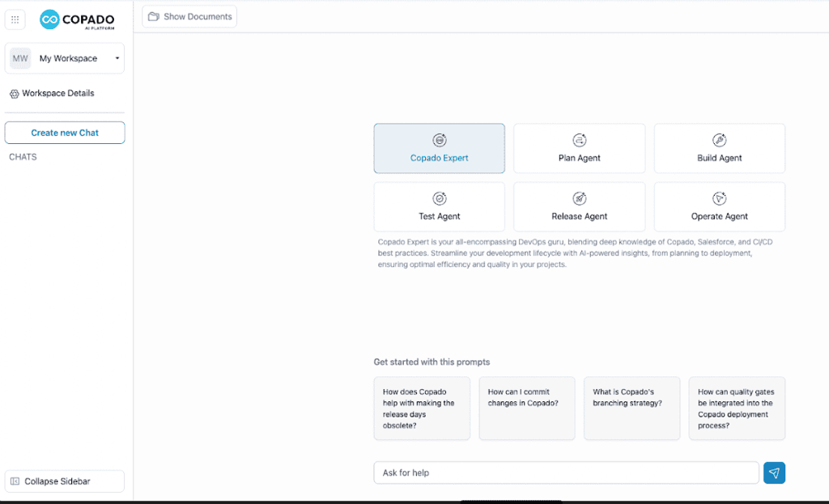Select the Operate Agent card
Viewport: 829px width, 504px height.
pos(720,206)
